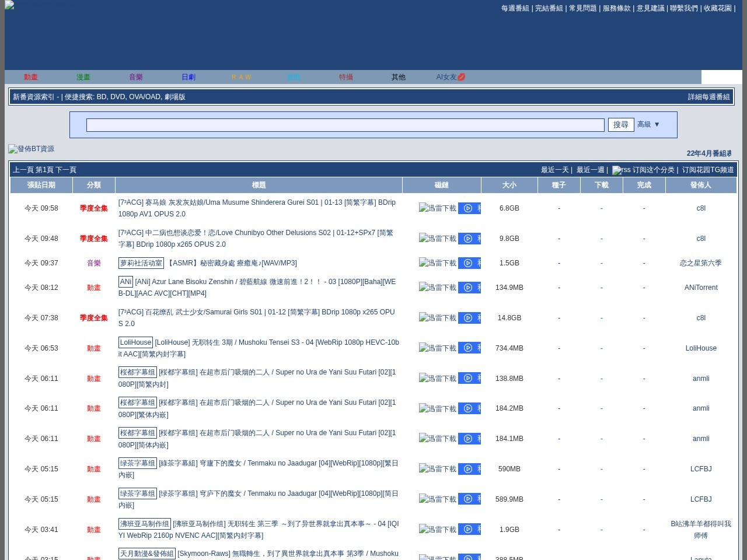This screenshot has height=560, width=747.
Task: Click the 迅雷下載 icon for Chunibyo S02
Action: point(438,239)
